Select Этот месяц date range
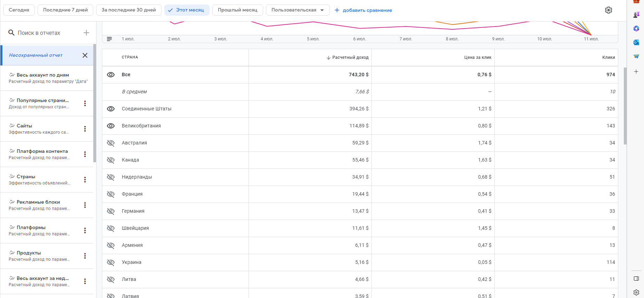The width and height of the screenshot is (644, 298). pyautogui.click(x=187, y=10)
